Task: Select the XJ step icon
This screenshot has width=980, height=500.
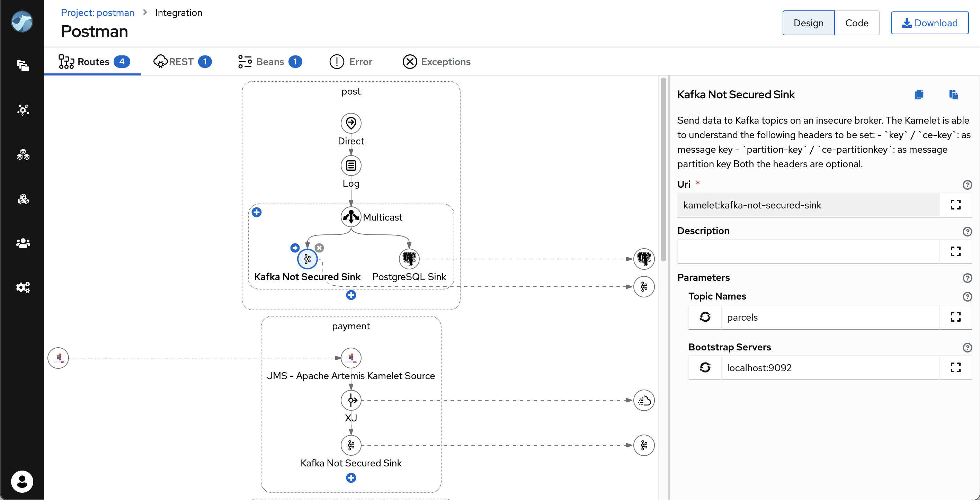Action: (x=351, y=400)
